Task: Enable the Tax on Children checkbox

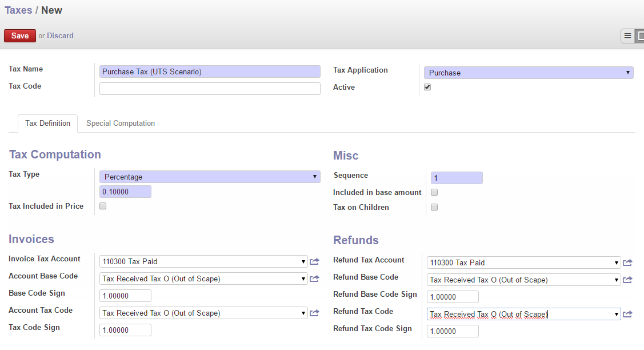Action: (x=434, y=207)
